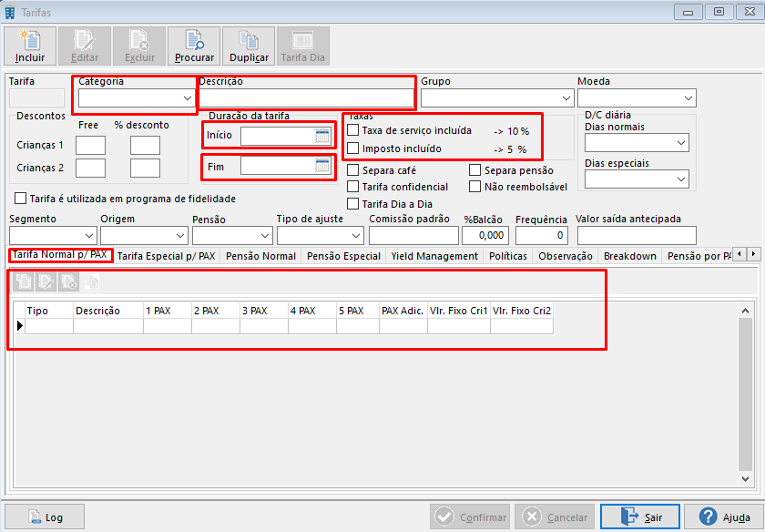Click the Comissão padrão input field
Screen dimensions: 765x532
coord(413,236)
